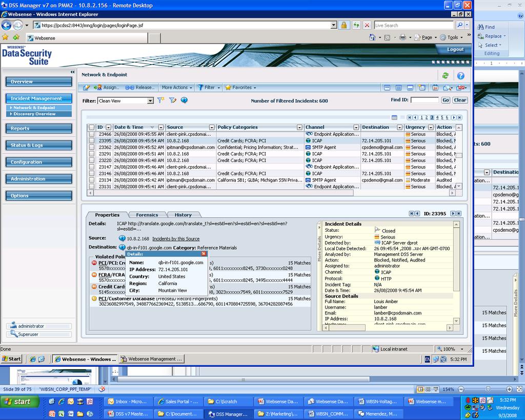Click the Release toolbar button
The height and width of the screenshot is (420, 525).
pyautogui.click(x=139, y=87)
